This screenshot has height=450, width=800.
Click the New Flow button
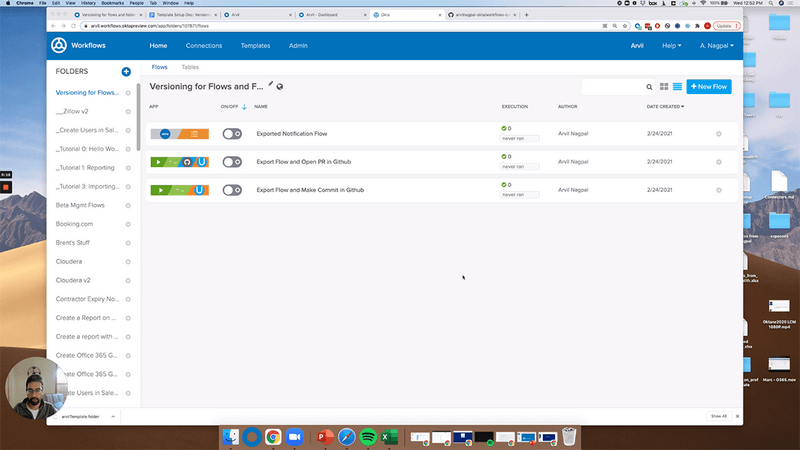pos(709,88)
